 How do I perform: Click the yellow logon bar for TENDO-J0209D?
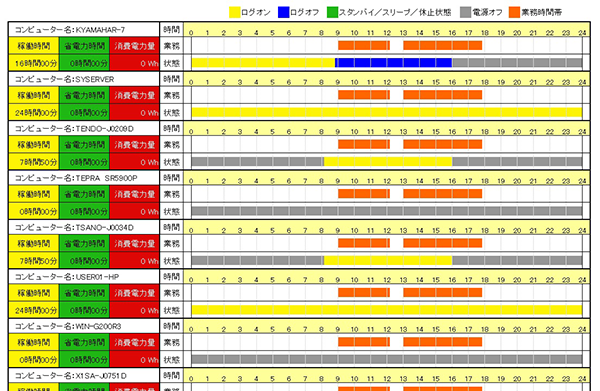tap(388, 161)
